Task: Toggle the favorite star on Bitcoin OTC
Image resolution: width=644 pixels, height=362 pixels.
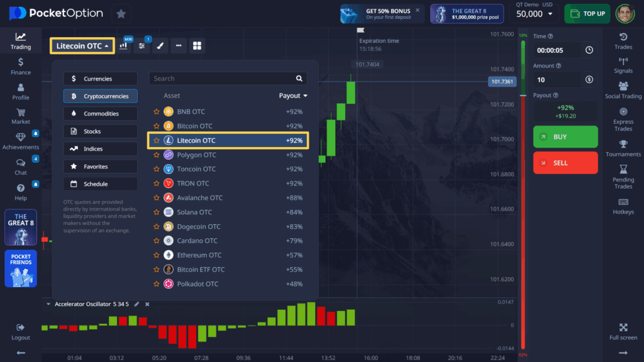Action: (x=156, y=126)
